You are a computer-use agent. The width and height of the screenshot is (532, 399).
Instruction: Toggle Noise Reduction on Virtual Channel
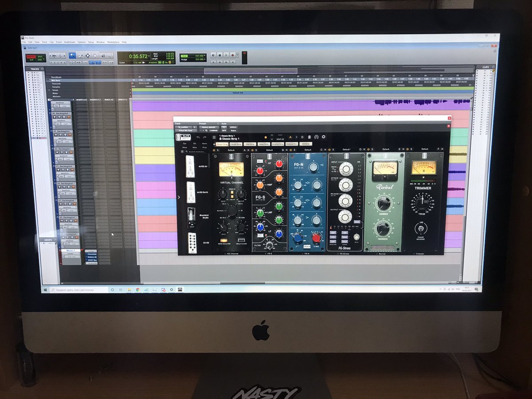[x=223, y=240]
